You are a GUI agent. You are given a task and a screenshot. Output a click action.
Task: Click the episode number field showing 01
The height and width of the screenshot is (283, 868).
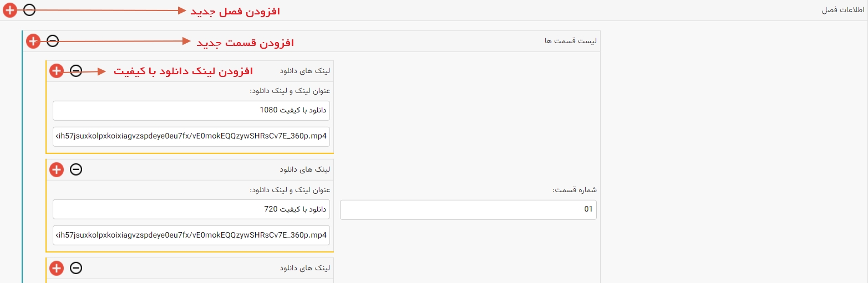point(468,209)
